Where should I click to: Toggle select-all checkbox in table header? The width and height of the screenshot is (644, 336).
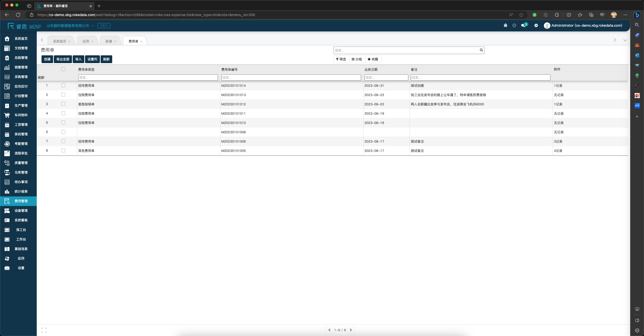(x=63, y=69)
